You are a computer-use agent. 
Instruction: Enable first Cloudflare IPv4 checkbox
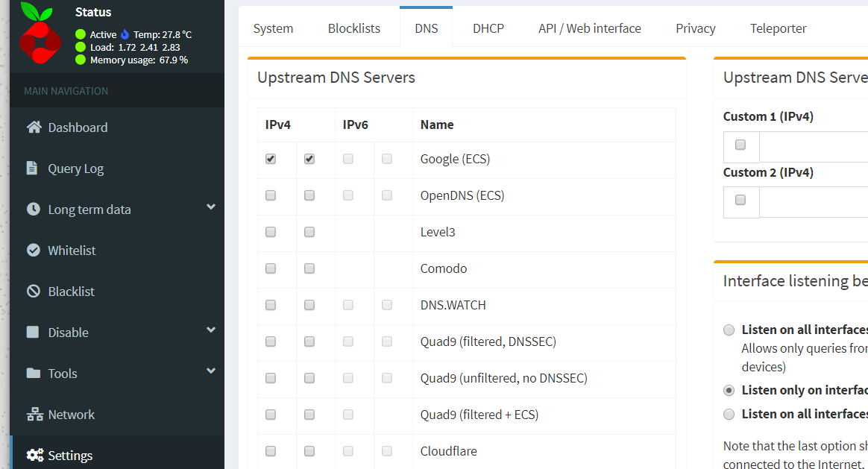point(271,451)
